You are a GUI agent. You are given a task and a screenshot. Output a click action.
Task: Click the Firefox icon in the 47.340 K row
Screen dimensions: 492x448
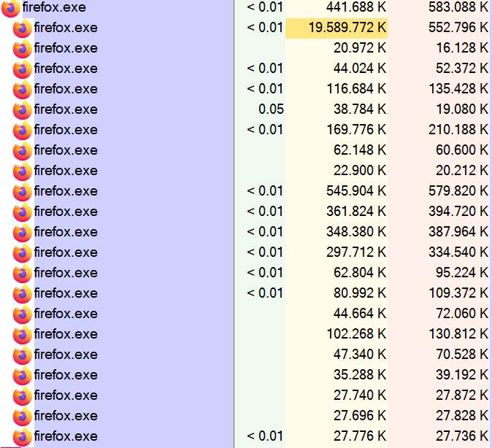(x=23, y=355)
